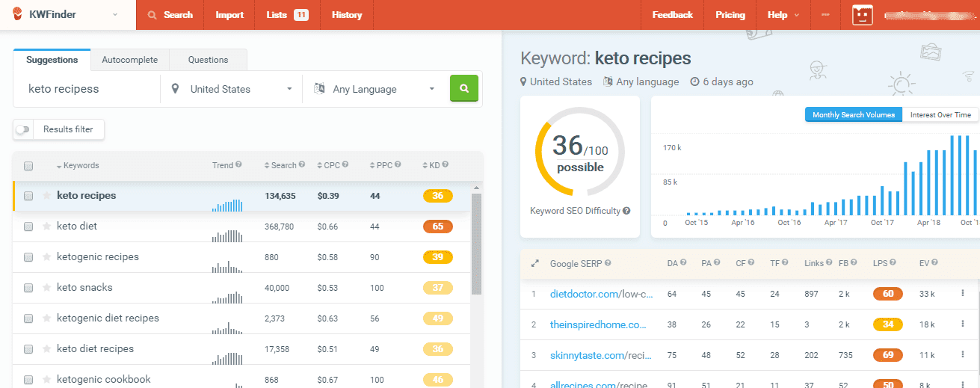980x388 pixels.
Task: Click the three-dots menu in top bar
Action: click(x=825, y=15)
